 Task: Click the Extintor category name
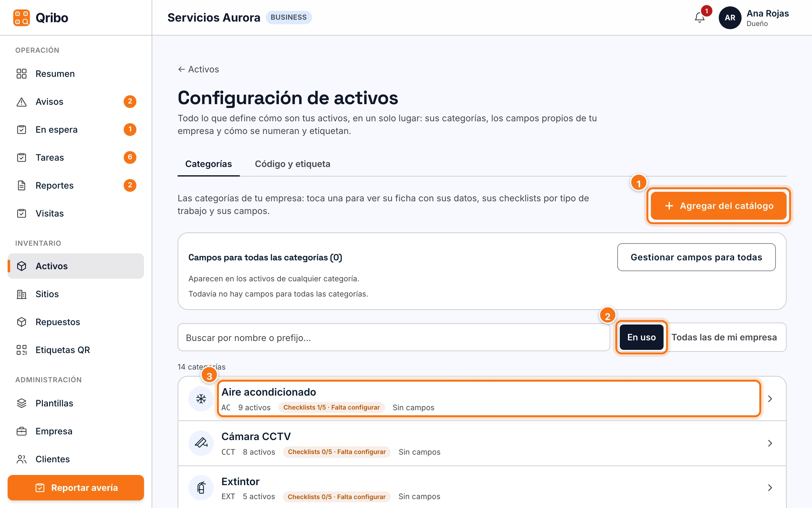tap(240, 481)
